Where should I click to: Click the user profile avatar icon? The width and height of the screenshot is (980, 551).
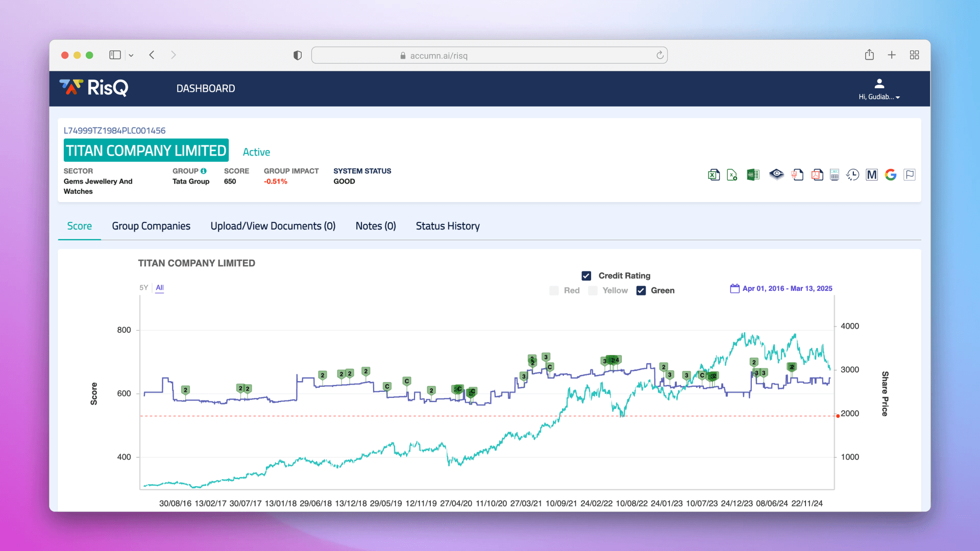point(879,83)
